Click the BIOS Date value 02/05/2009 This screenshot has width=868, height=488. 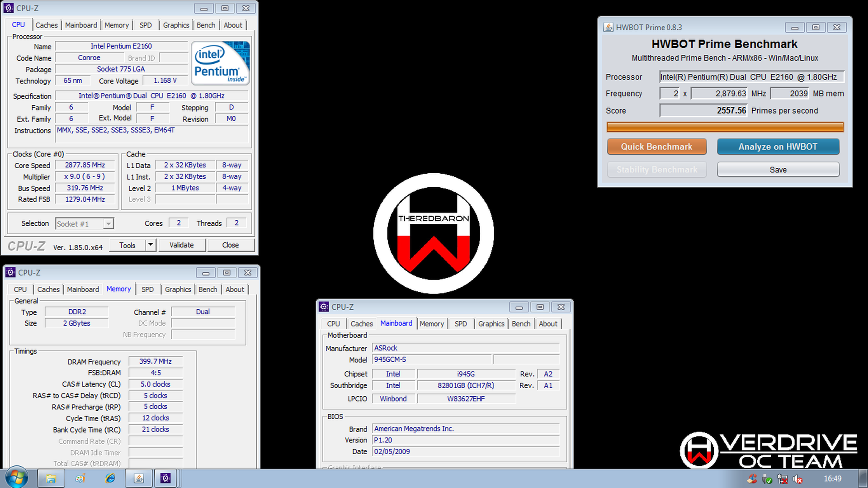(x=466, y=451)
